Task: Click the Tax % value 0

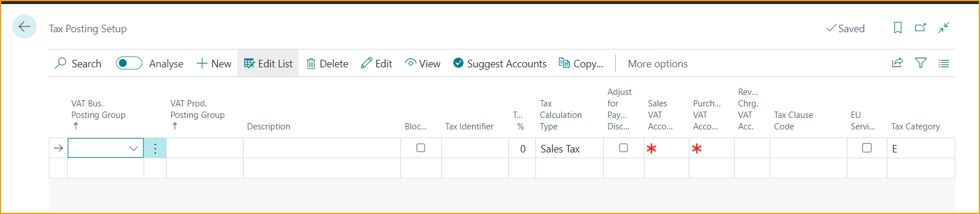Action: (x=522, y=148)
